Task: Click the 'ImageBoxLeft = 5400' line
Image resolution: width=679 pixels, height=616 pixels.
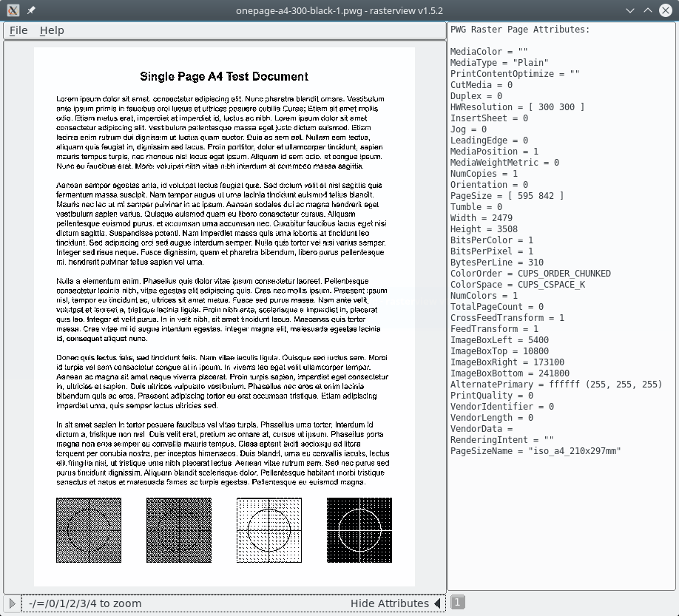Action: point(500,340)
